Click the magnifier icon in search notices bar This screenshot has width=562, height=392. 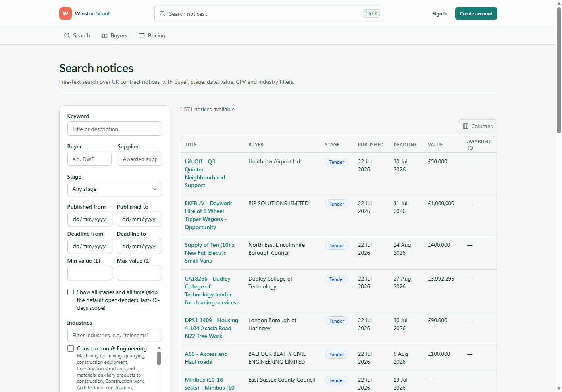point(162,13)
